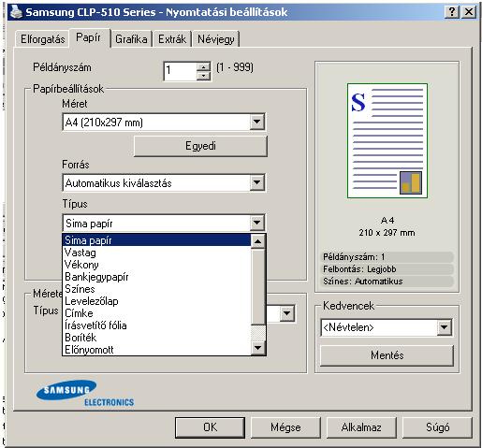Screen dimensions: 482x448
Task: Open the Extrák tab
Action: tap(172, 39)
